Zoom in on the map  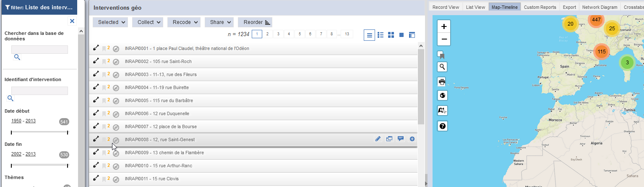444,26
